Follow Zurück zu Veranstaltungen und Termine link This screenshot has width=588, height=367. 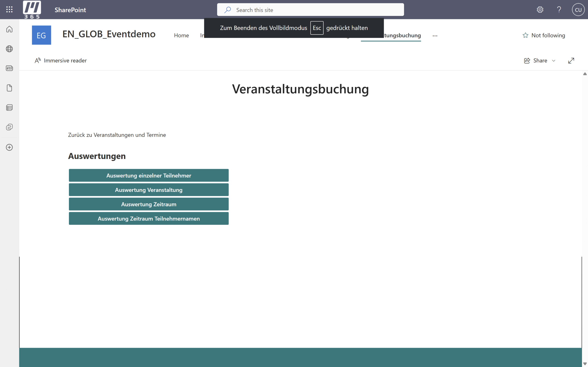[117, 135]
